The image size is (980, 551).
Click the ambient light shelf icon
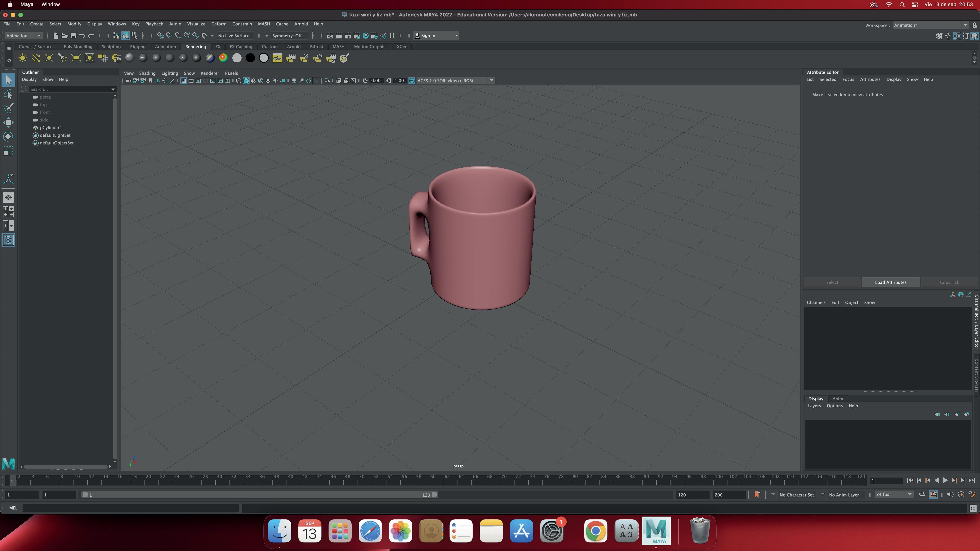[22, 58]
